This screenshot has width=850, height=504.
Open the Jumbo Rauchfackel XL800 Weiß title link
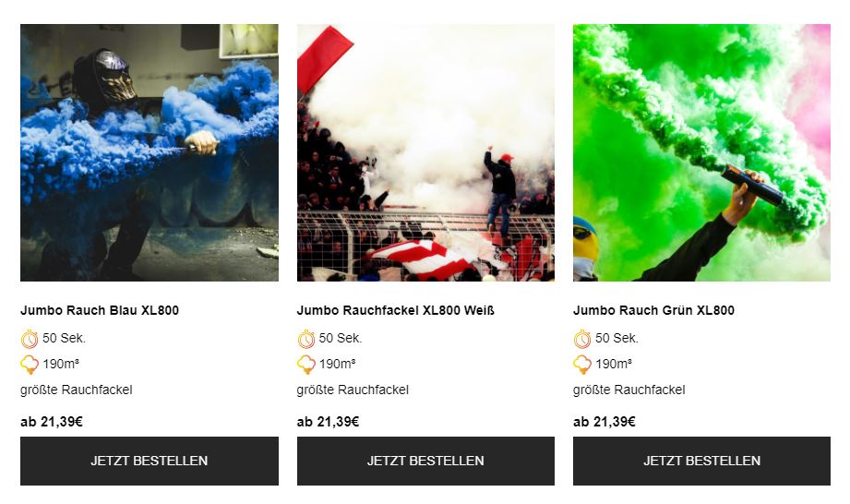tap(396, 310)
